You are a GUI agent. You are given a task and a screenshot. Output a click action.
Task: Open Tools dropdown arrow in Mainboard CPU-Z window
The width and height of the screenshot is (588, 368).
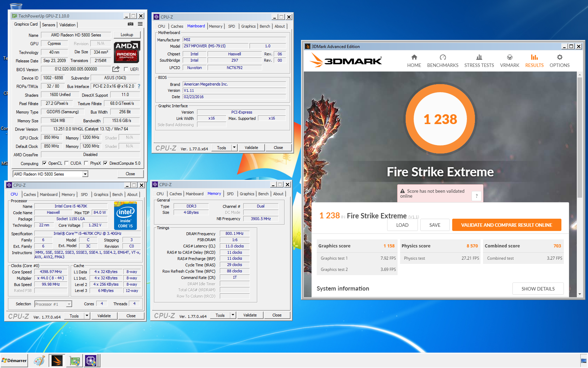click(x=234, y=148)
